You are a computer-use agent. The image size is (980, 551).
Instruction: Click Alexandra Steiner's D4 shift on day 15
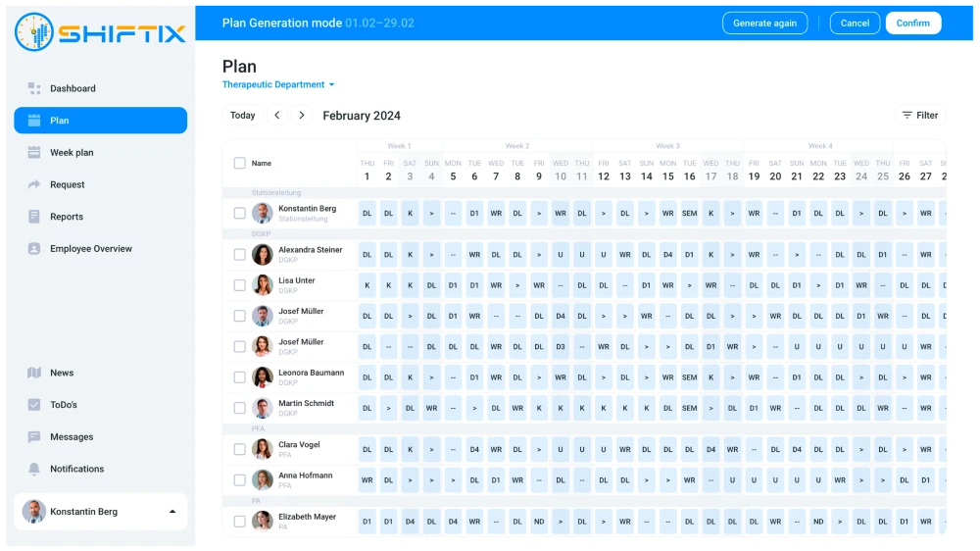pos(668,255)
